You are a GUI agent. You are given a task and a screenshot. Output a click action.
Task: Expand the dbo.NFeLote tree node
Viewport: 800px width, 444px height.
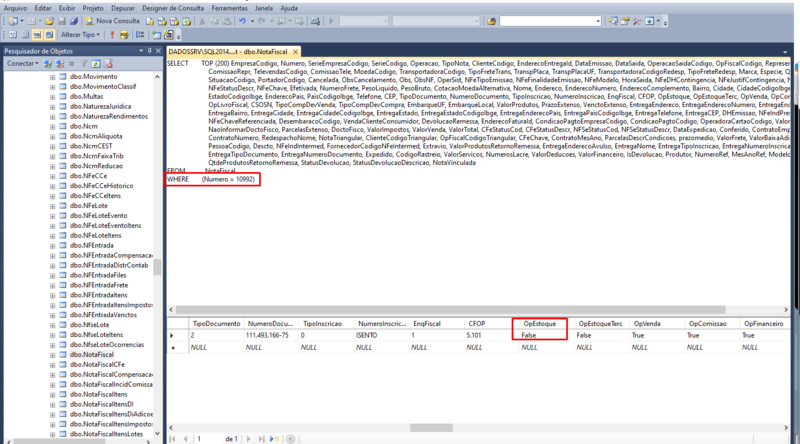click(x=53, y=206)
